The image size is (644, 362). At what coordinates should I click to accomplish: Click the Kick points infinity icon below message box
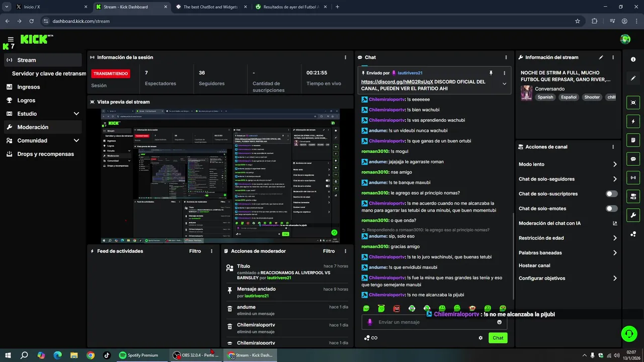click(371, 338)
